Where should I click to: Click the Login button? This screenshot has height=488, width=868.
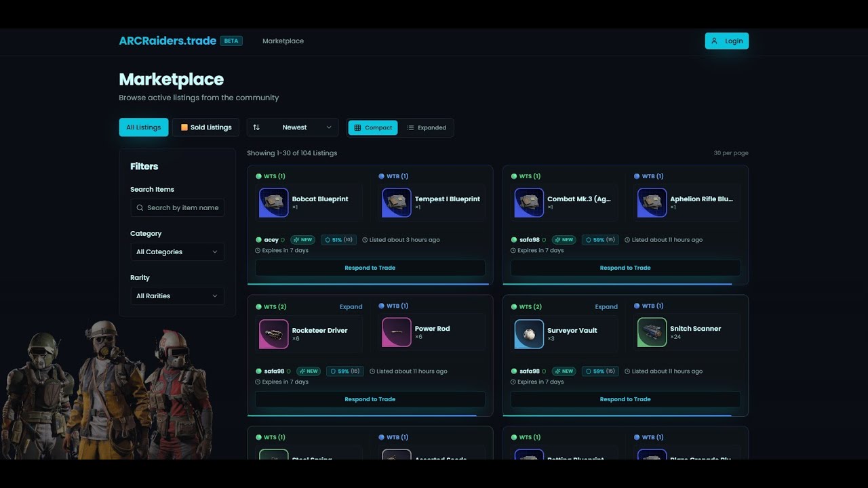pos(727,41)
